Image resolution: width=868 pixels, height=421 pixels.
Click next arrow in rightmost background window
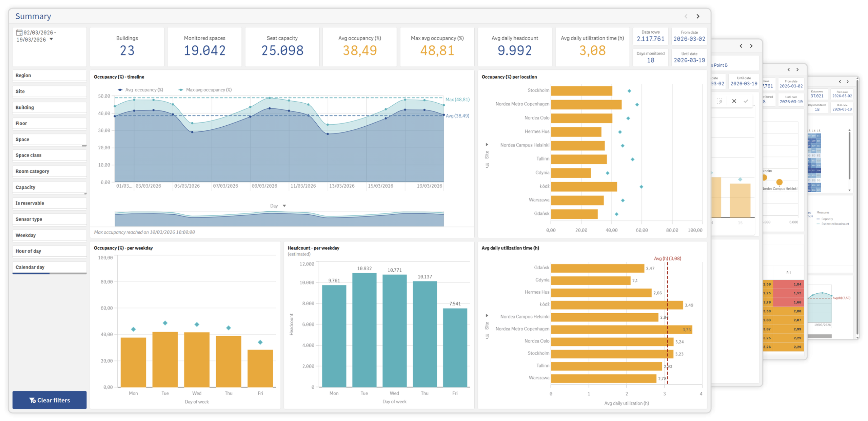click(847, 82)
